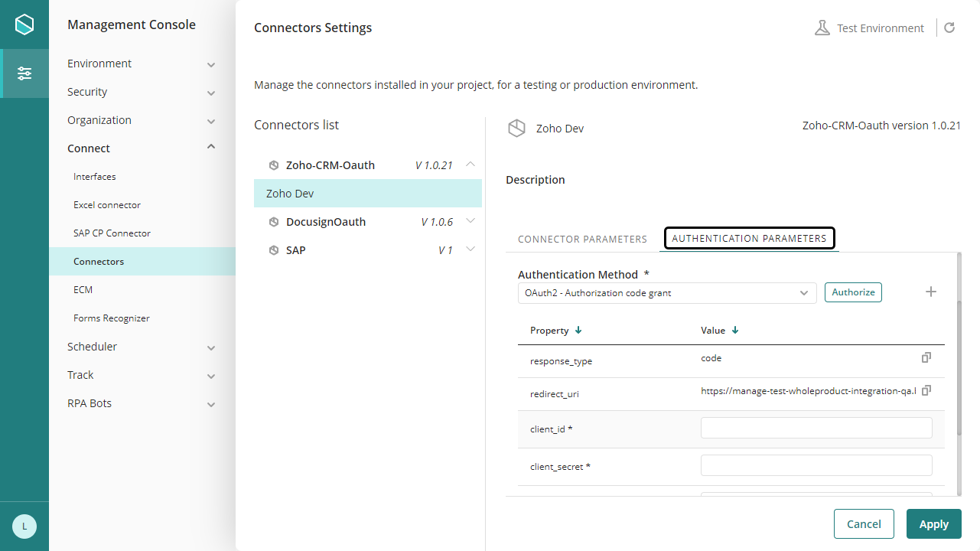Add a new authentication parameter with plus icon
Viewport: 980px width, 551px height.
(x=931, y=292)
